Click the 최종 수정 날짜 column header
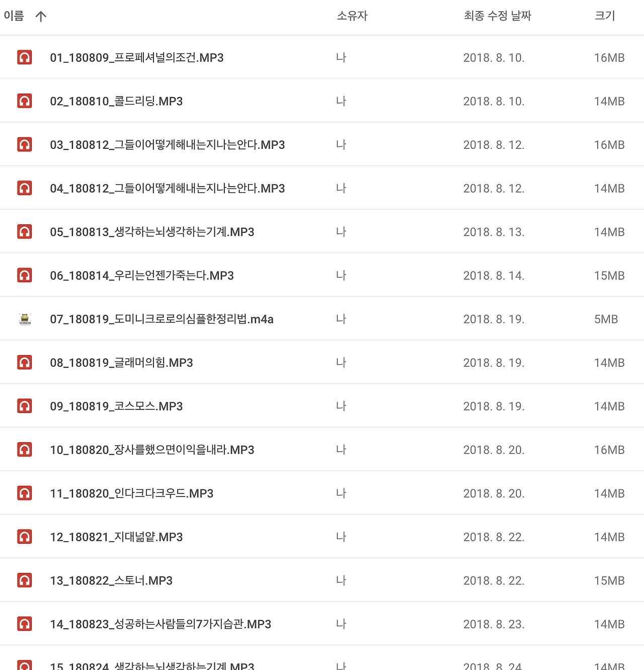 [498, 16]
